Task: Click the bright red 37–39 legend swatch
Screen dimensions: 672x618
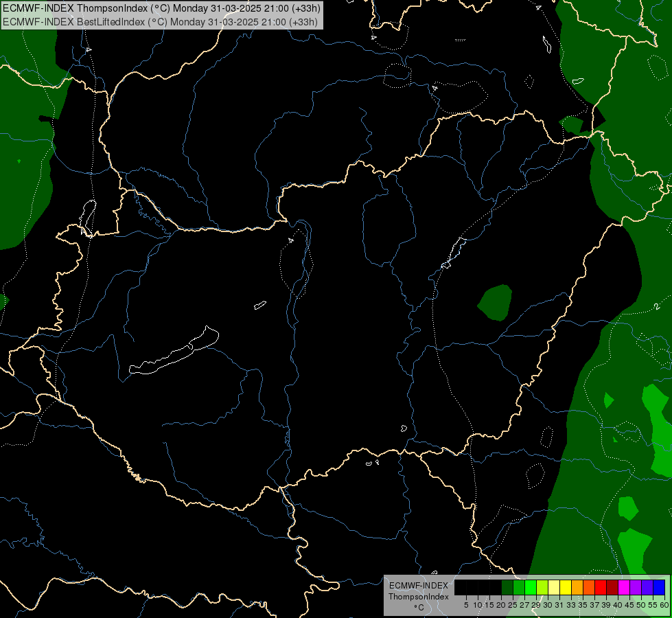Action: (x=601, y=587)
